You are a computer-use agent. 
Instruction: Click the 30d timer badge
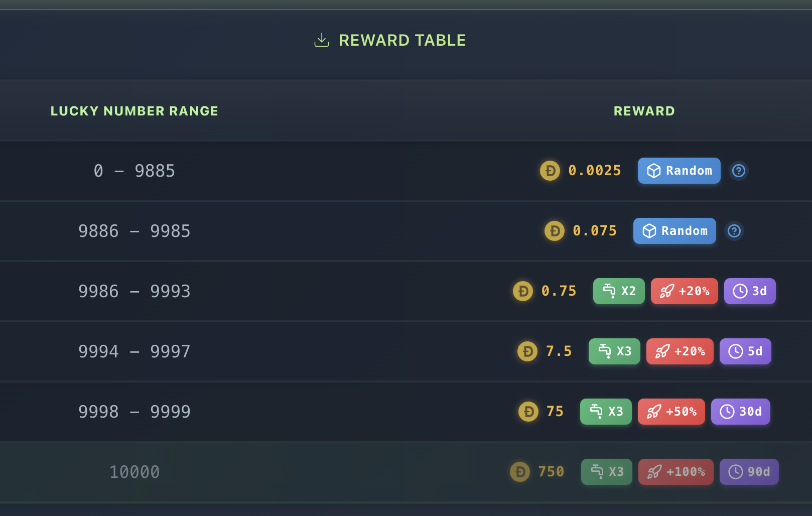pos(740,412)
